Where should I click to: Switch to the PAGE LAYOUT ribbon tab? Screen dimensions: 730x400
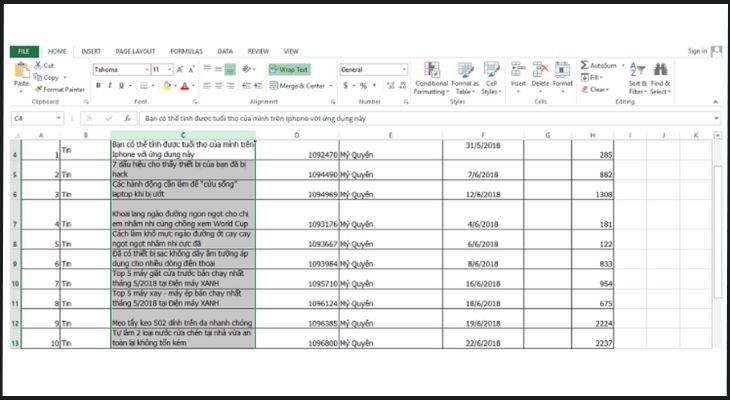135,51
